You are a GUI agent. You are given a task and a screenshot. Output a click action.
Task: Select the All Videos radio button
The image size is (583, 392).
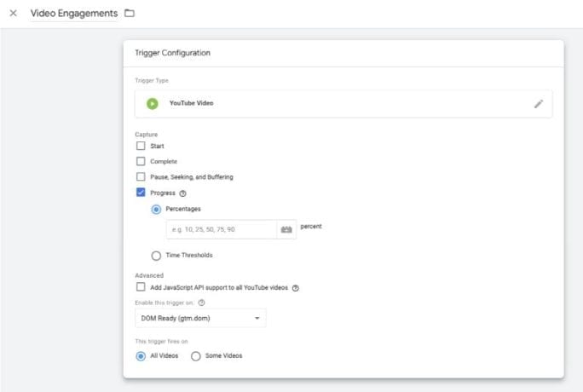[141, 356]
